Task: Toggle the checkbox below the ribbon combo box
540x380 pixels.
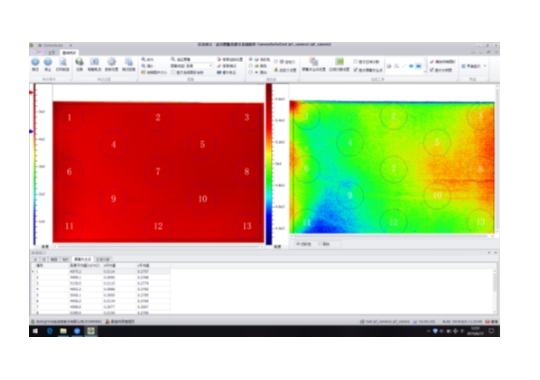Action: (x=173, y=72)
